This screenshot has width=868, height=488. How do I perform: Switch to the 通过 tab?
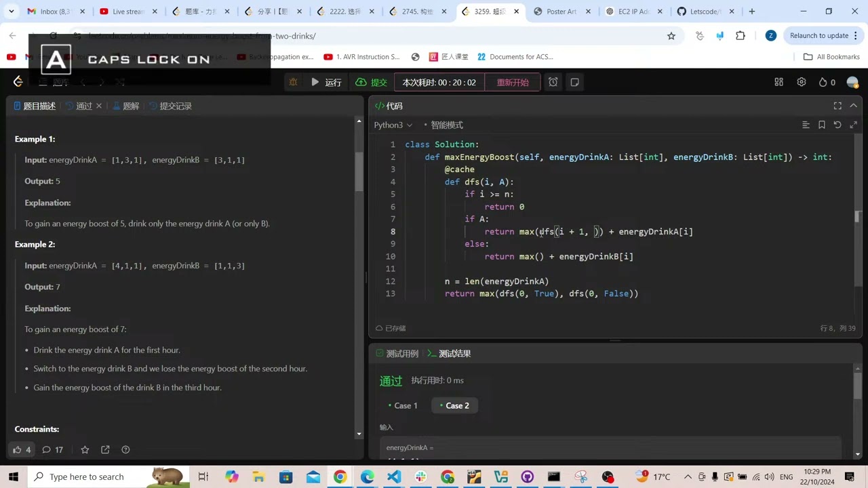(x=79, y=106)
